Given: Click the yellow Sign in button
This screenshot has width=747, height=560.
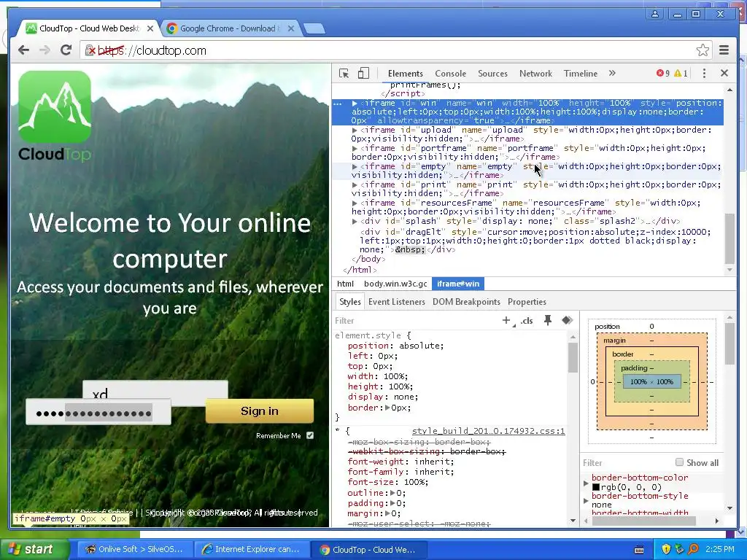Looking at the screenshot, I should point(260,411).
